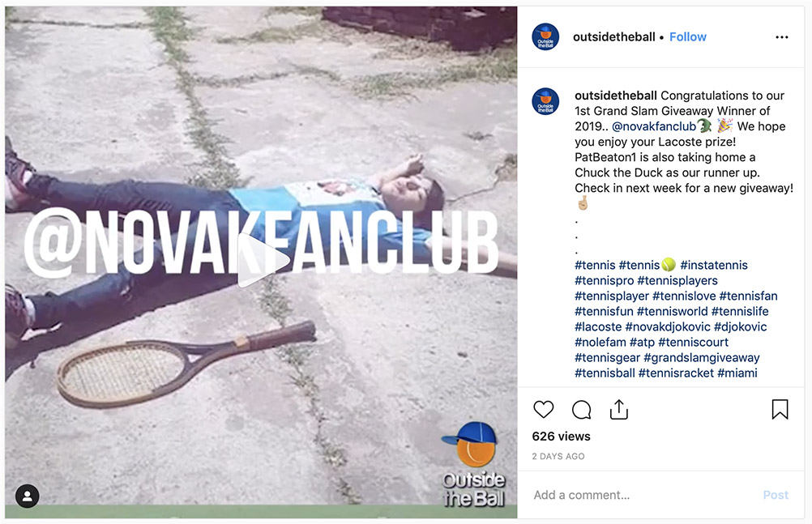Play the video with center play button
Viewport: 812px width, 524px height.
(262, 261)
